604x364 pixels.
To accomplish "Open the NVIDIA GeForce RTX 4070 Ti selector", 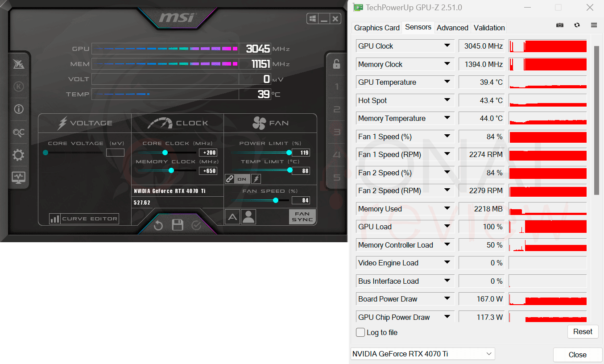I will (x=423, y=354).
